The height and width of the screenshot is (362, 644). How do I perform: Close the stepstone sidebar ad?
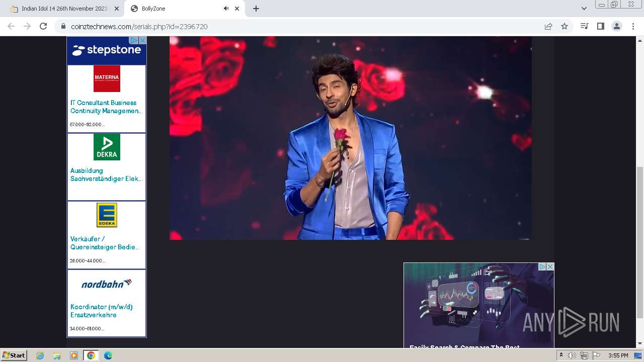tap(142, 40)
